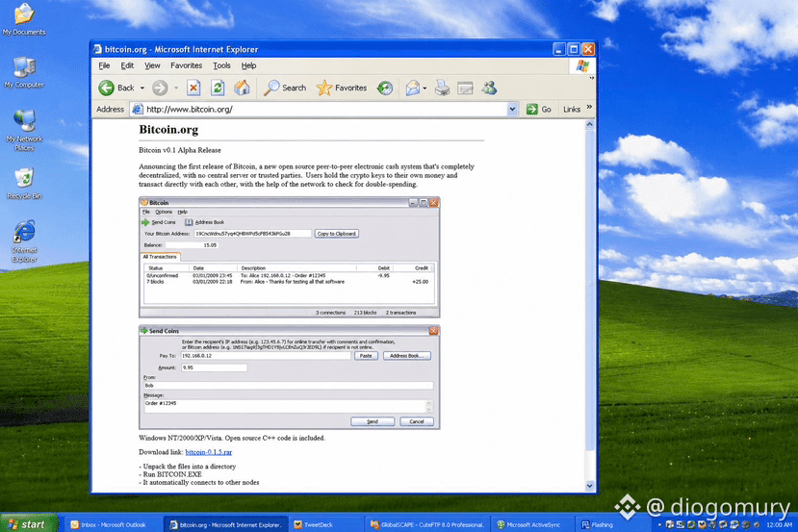The width and height of the screenshot is (798, 532).
Task: Switch to GlobalSCAPE CuteFTP taskbar button
Action: click(x=427, y=524)
